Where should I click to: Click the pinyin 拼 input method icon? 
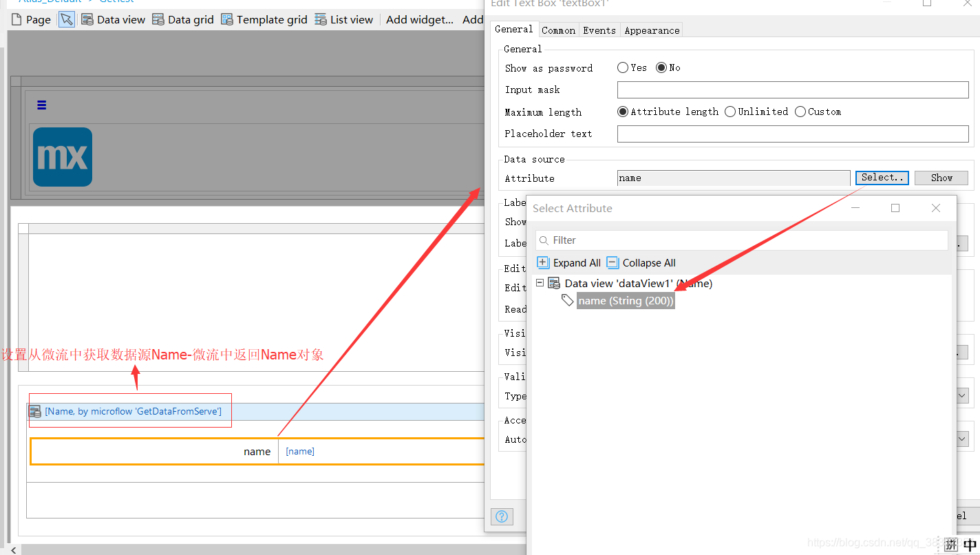coord(951,545)
